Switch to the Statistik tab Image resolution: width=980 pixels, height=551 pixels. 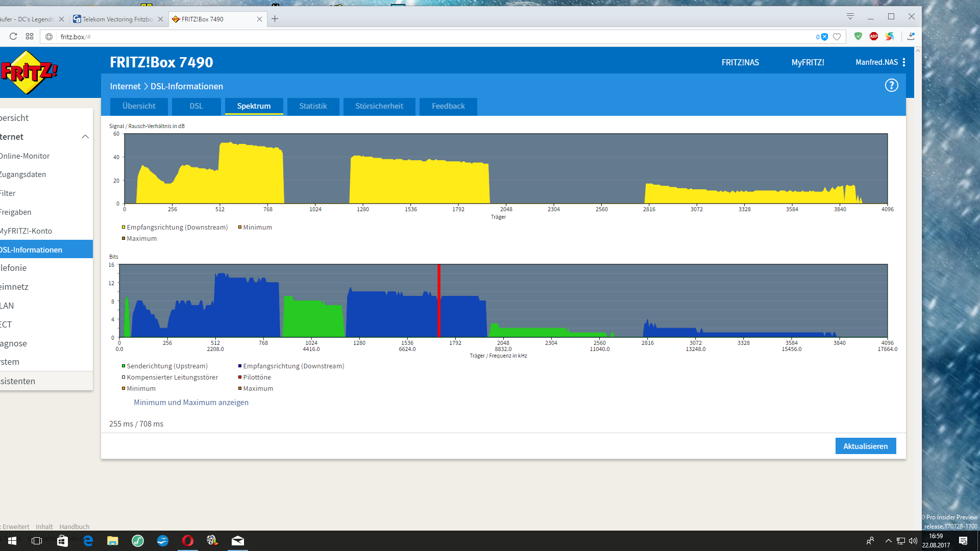point(313,106)
